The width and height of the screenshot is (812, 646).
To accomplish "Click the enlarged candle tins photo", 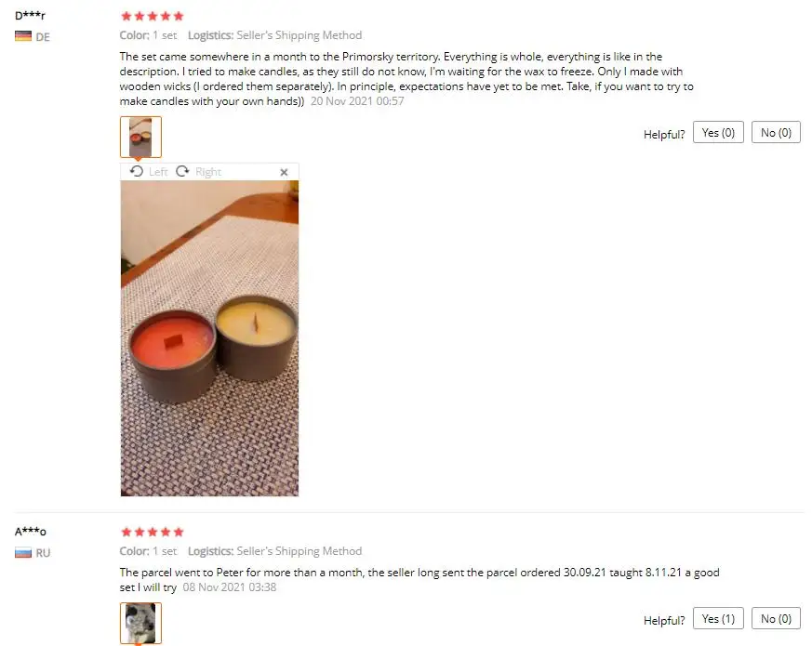I will [x=209, y=338].
